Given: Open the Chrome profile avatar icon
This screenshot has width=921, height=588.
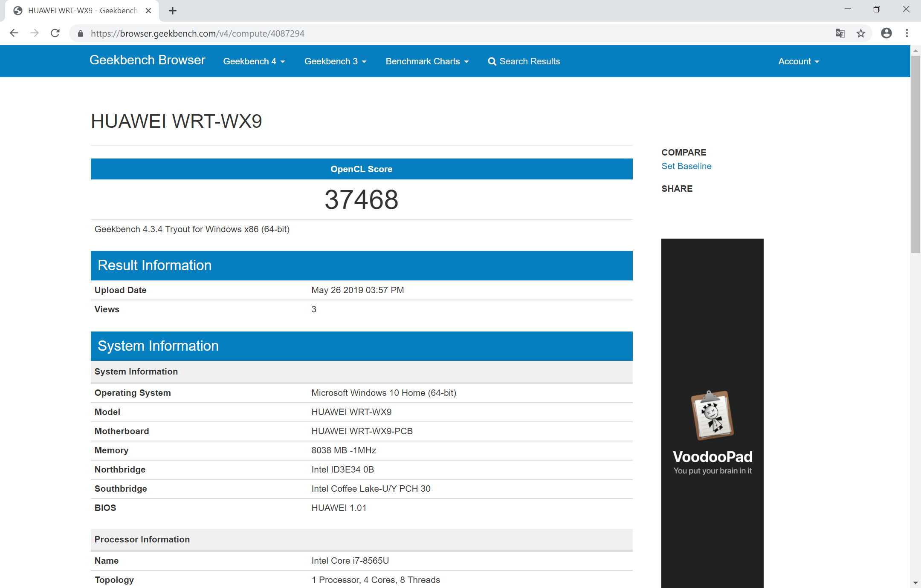Looking at the screenshot, I should (886, 33).
